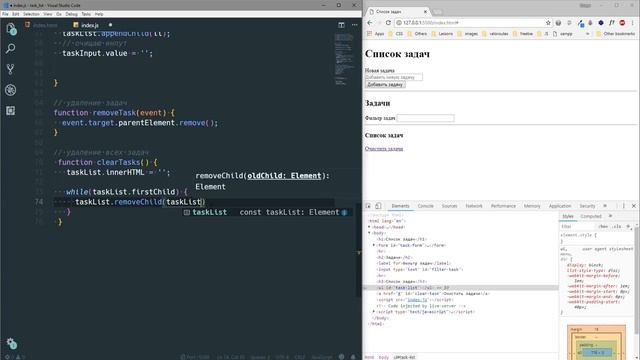Open the Edit menu in VS Code
This screenshot has width=640, height=360.
coord(16,14)
